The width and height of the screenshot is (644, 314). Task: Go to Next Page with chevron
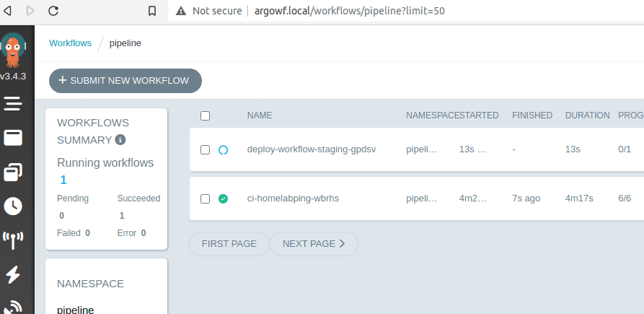(314, 244)
